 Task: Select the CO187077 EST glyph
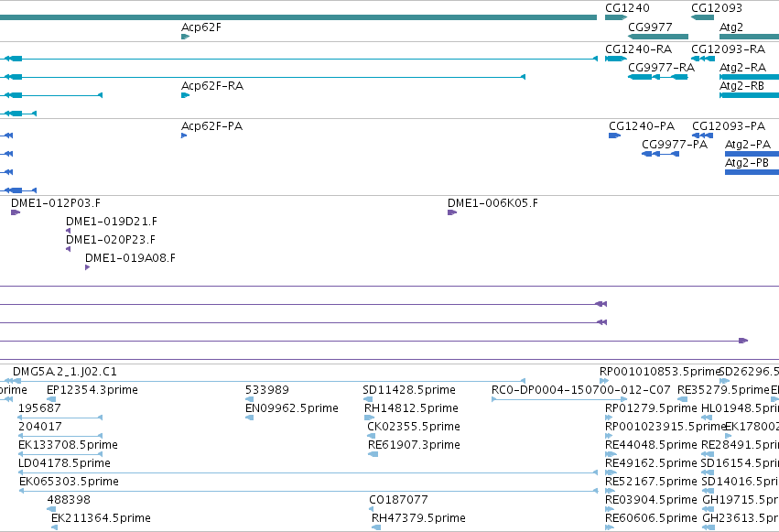coord(371,509)
